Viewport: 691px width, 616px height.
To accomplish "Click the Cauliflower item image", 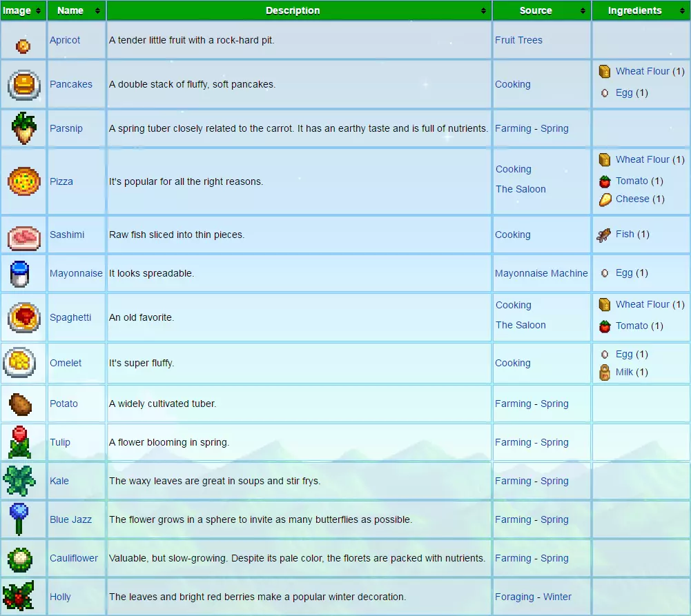I will (20, 559).
